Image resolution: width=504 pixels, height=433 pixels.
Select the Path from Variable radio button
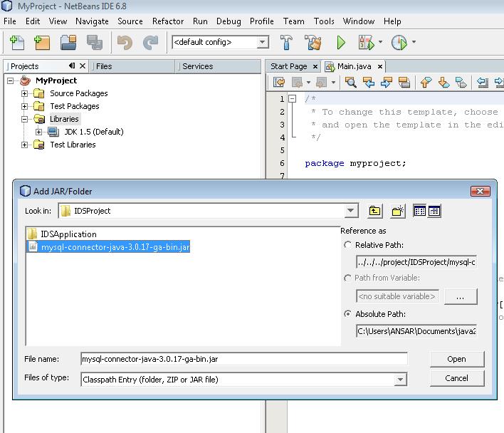(x=347, y=278)
